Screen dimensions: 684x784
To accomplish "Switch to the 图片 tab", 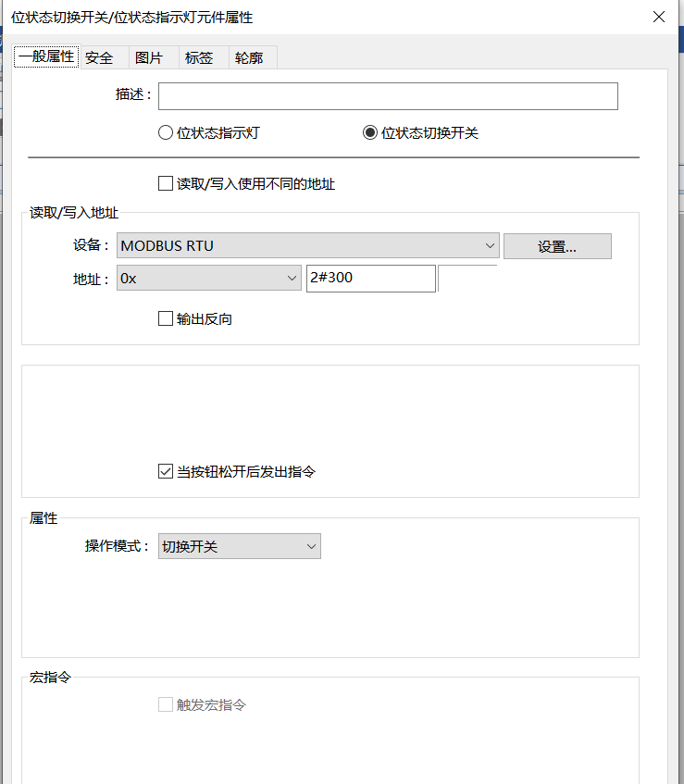I will (x=149, y=58).
